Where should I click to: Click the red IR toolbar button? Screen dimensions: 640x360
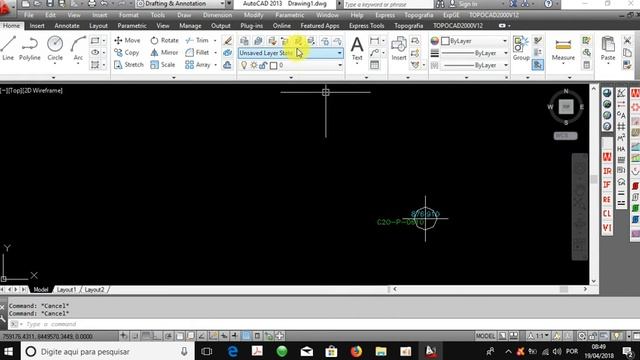pos(607,171)
